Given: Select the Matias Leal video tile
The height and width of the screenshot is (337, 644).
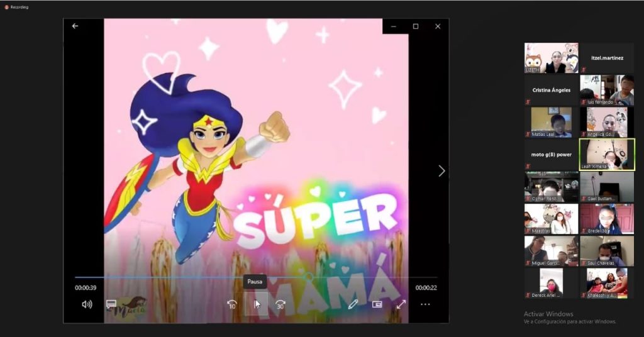Looking at the screenshot, I should (x=551, y=123).
